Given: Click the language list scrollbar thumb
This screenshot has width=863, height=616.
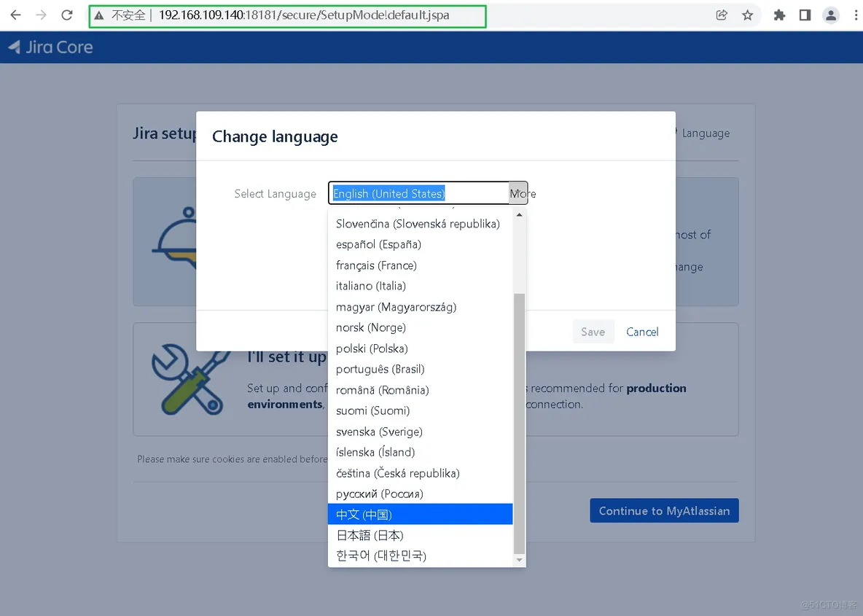Looking at the screenshot, I should 519,424.
